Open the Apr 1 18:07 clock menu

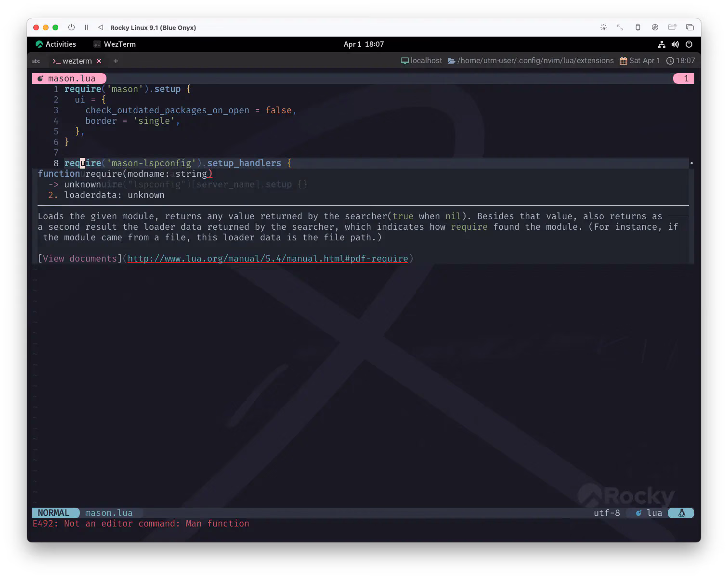click(x=364, y=44)
